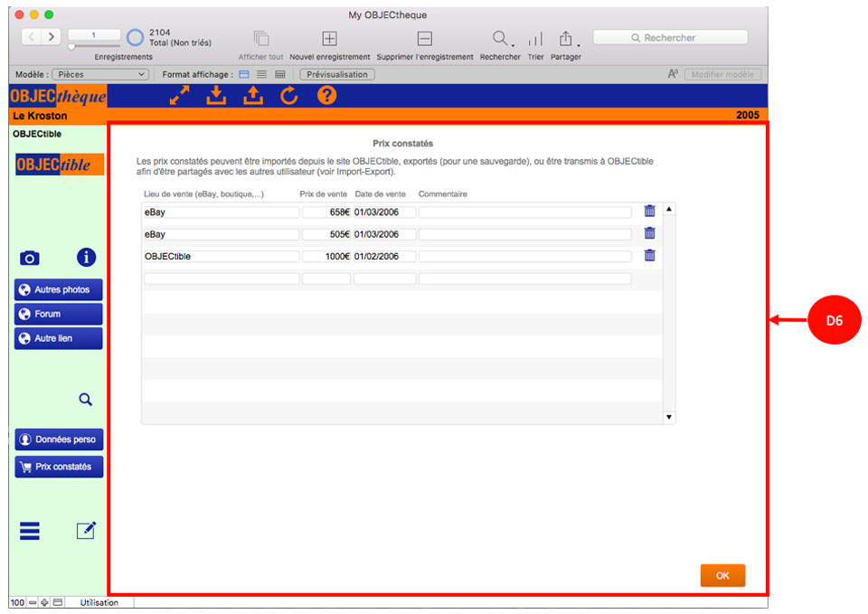Click Supprimer l'enregistrement toolbar icon
The width and height of the screenshot is (868, 614).
click(425, 38)
